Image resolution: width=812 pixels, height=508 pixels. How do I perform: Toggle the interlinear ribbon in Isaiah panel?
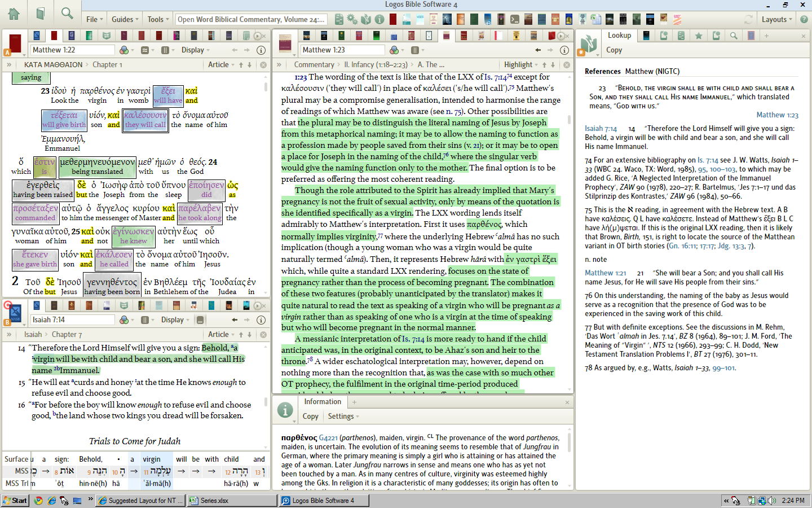(x=200, y=320)
